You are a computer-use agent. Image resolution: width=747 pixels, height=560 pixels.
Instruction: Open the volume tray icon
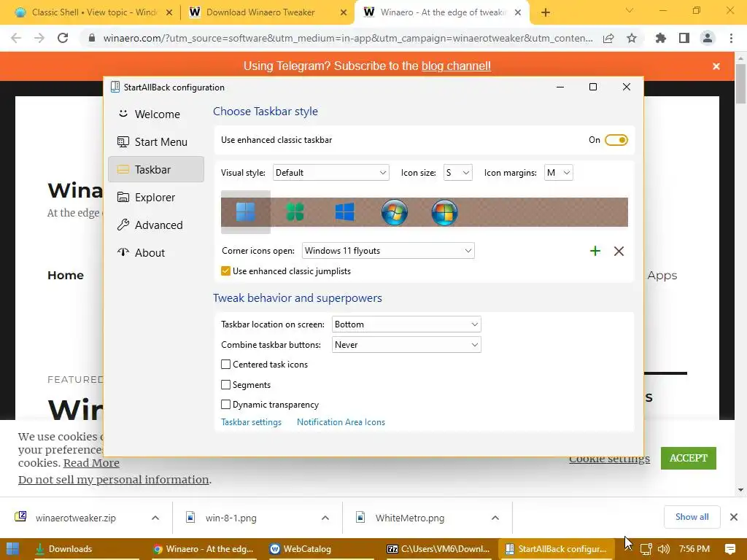tap(663, 549)
